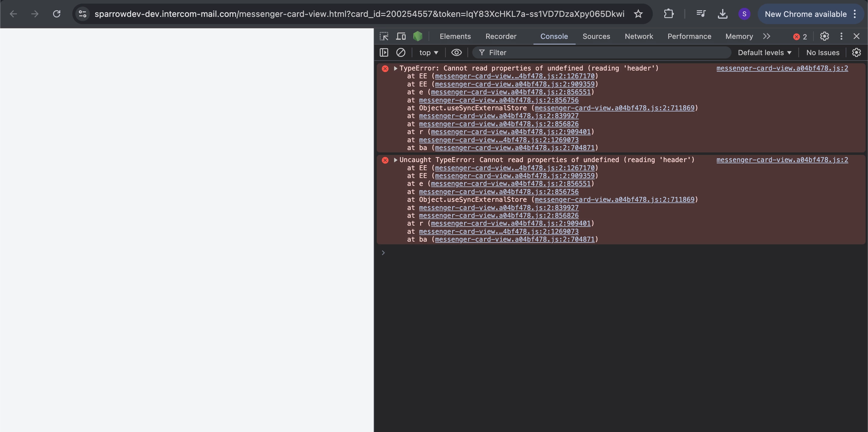Open the top JavaScript context dropdown
The image size is (868, 432).
pos(428,52)
